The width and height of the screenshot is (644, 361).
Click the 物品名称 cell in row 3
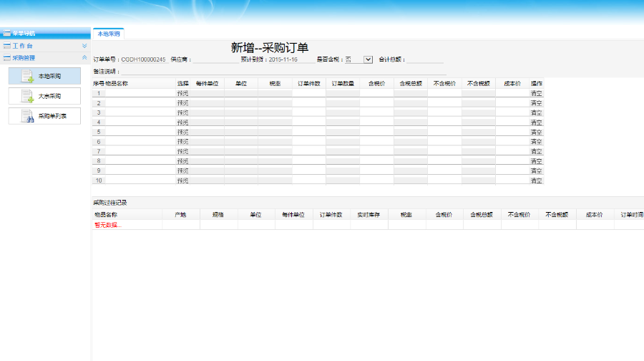click(140, 112)
